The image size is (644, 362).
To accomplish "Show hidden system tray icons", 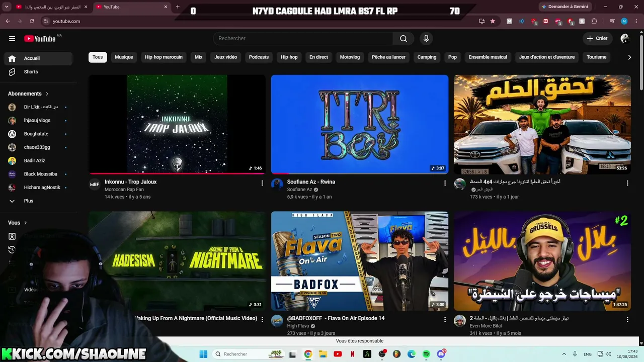I will 563,354.
